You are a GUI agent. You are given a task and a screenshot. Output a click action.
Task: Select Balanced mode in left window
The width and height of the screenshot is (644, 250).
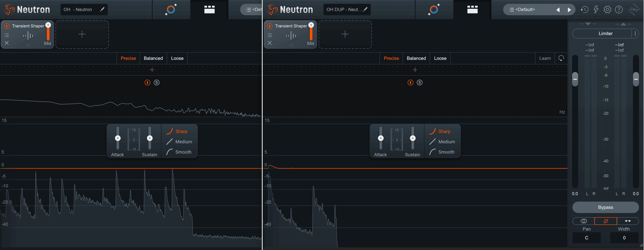point(153,58)
